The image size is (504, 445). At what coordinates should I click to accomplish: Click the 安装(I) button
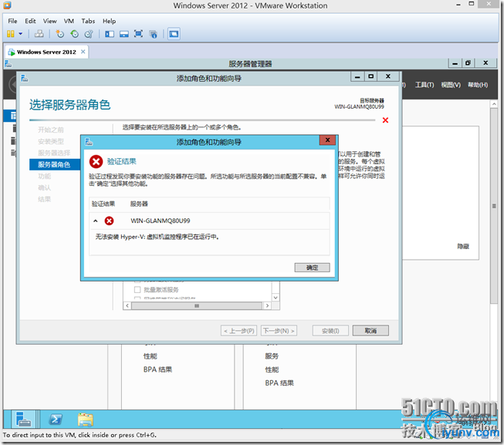click(330, 331)
